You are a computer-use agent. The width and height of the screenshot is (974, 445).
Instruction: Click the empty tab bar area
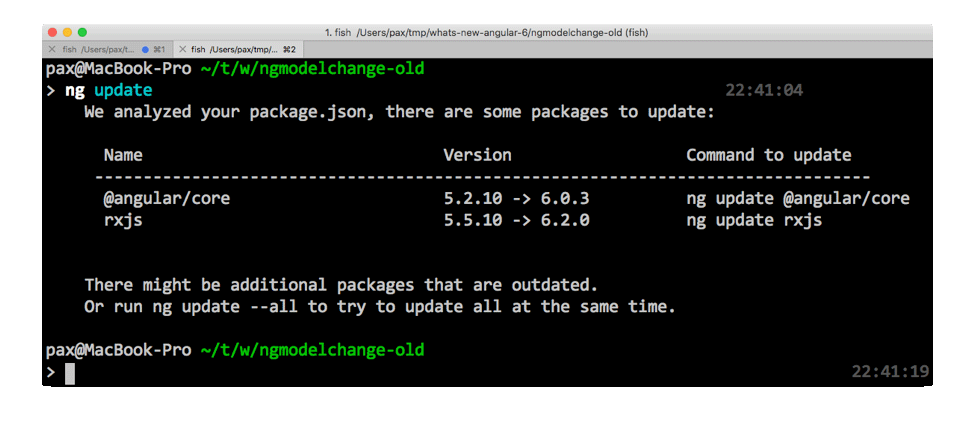[617, 49]
